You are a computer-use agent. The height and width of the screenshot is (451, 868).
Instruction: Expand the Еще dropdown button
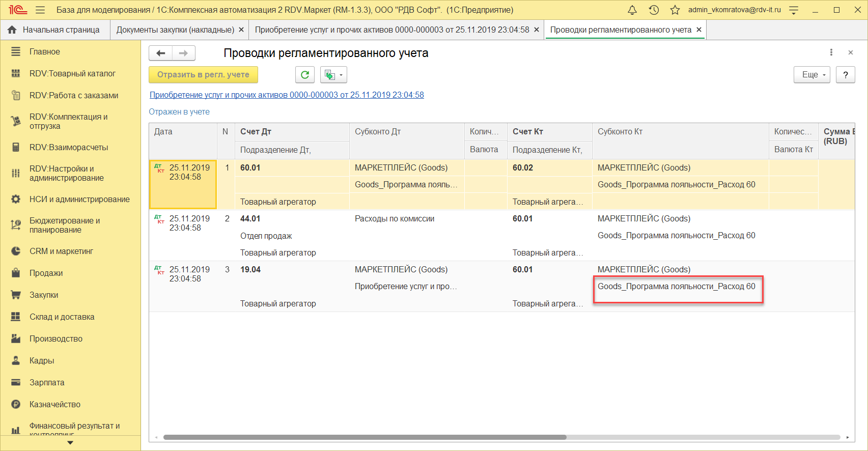tap(811, 75)
